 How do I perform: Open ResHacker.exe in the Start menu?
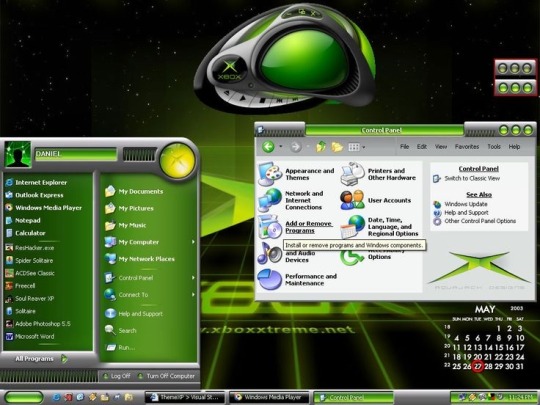pos(30,248)
